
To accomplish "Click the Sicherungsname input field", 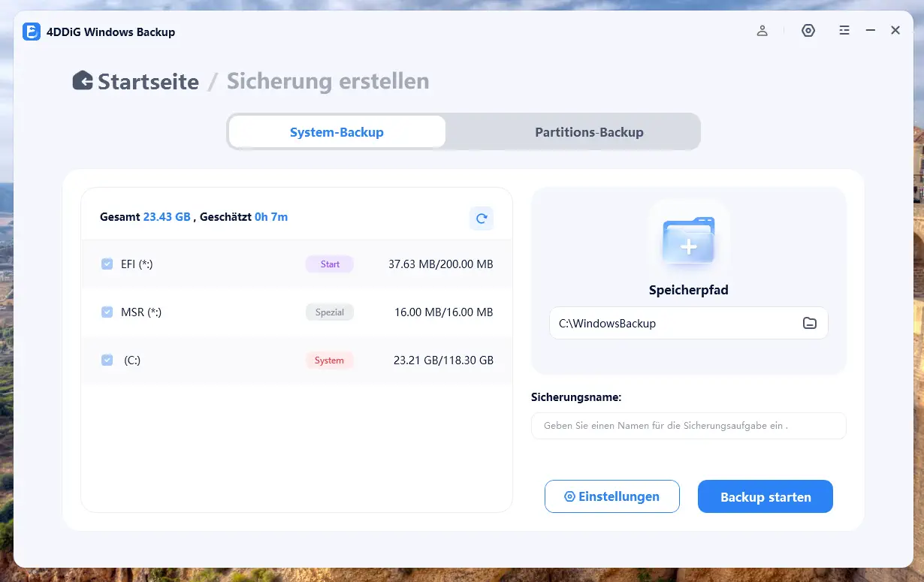I will click(x=687, y=426).
